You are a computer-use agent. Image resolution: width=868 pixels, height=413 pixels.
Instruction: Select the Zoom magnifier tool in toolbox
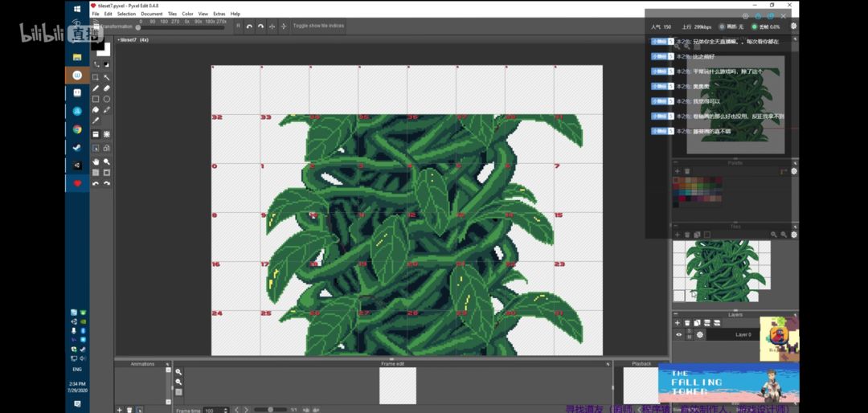point(107,162)
